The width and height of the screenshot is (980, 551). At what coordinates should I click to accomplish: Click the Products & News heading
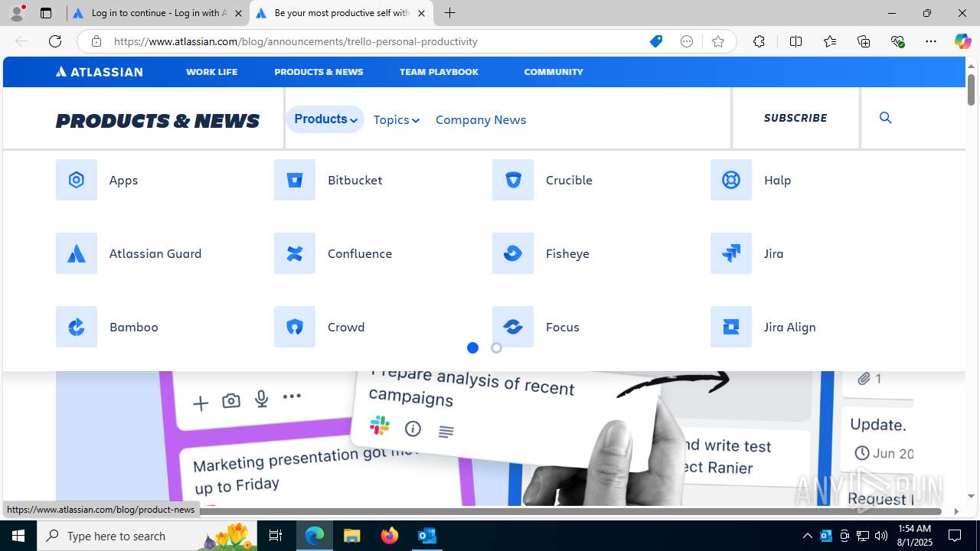(158, 121)
